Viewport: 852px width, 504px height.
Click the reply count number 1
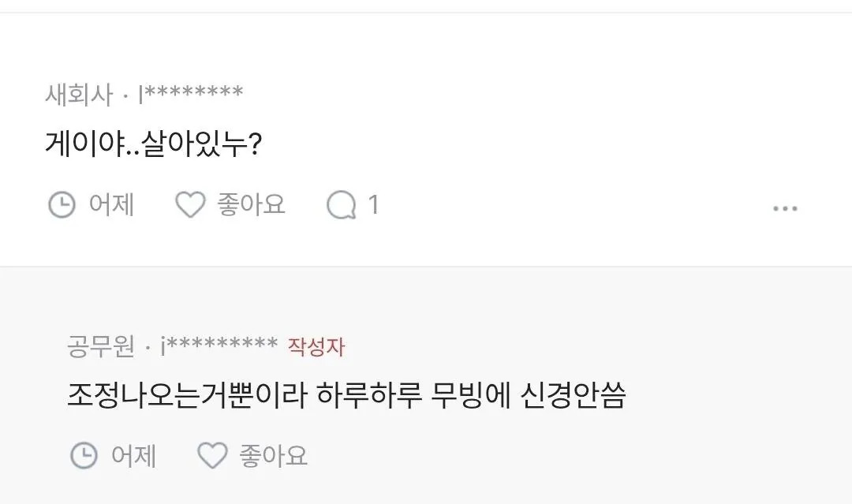tap(374, 206)
